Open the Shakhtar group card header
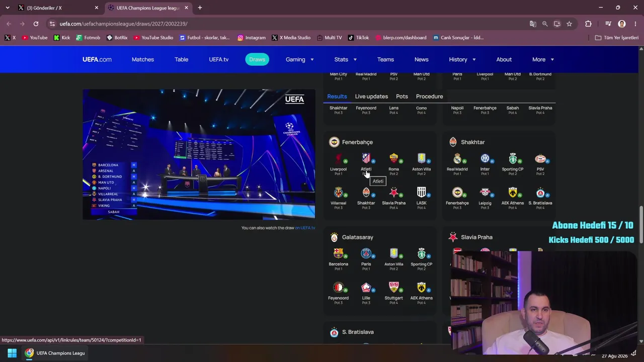Screen dimensions: 644x362 click(466, 142)
